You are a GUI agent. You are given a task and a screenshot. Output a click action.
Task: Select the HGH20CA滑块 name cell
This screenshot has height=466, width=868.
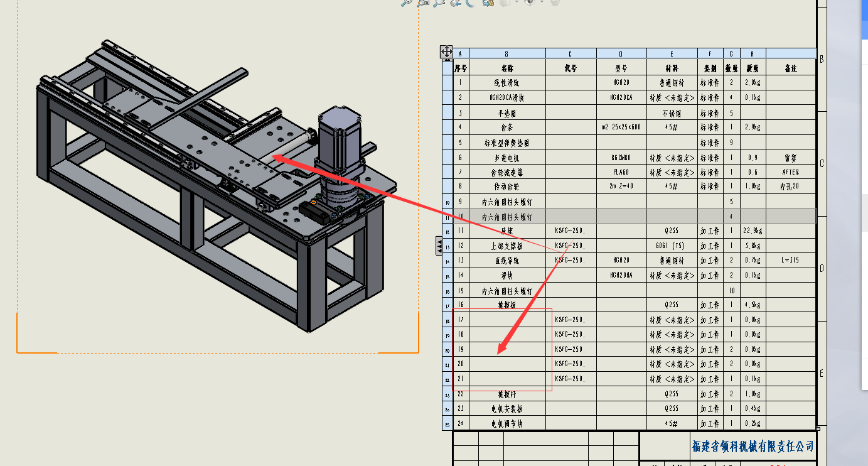(507, 98)
